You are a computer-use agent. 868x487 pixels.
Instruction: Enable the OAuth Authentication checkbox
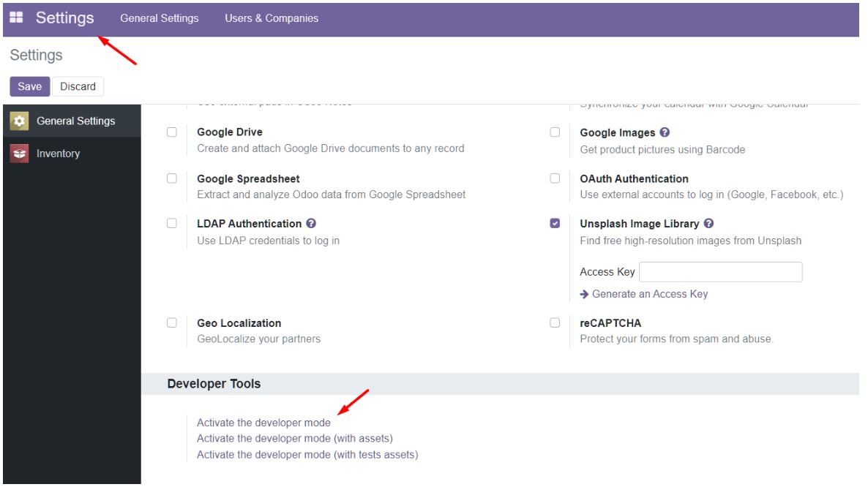pyautogui.click(x=555, y=178)
